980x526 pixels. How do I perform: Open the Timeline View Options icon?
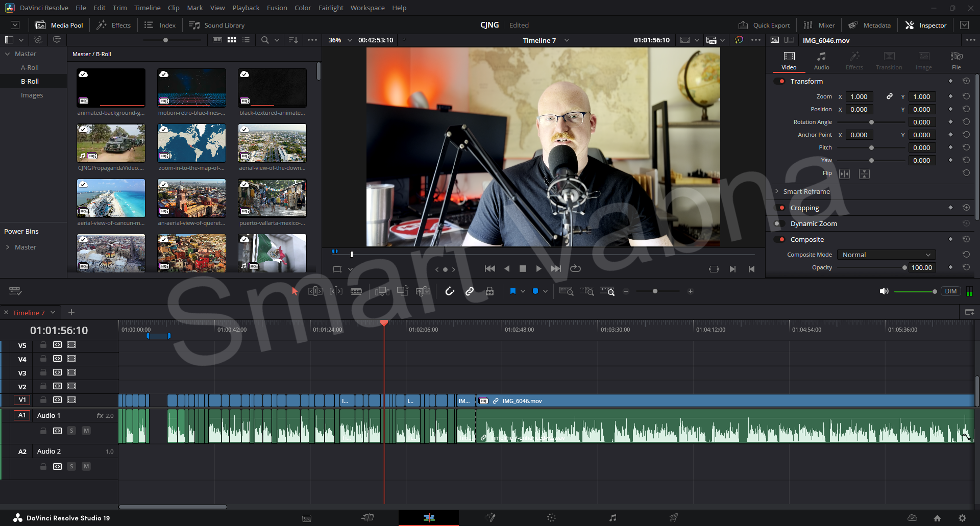point(15,291)
